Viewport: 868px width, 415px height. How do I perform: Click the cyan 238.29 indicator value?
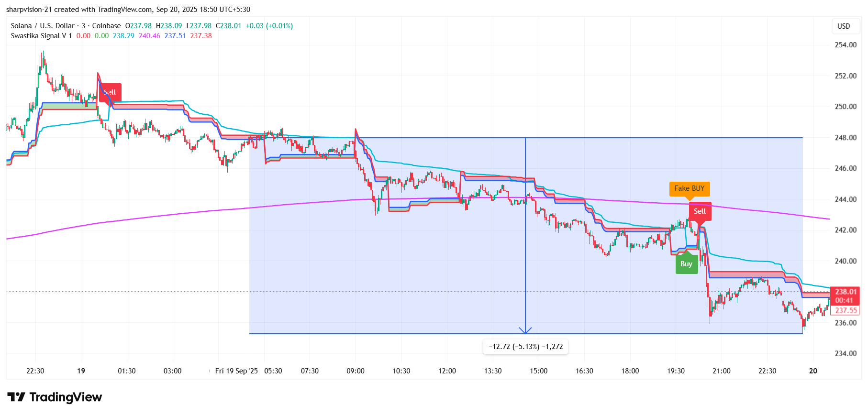pyautogui.click(x=123, y=36)
